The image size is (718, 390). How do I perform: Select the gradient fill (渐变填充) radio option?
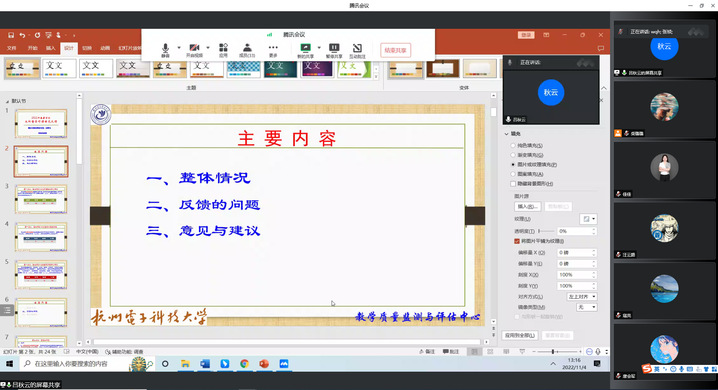(513, 155)
